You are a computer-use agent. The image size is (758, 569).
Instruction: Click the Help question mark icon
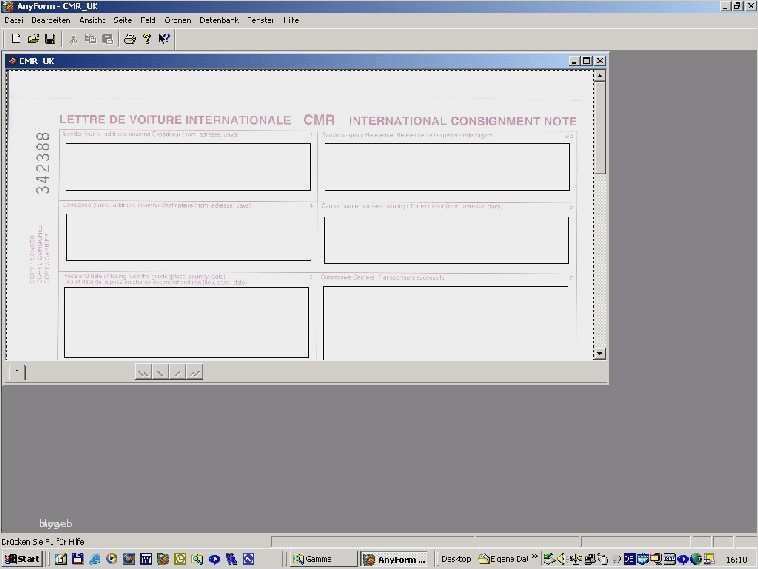coord(147,39)
